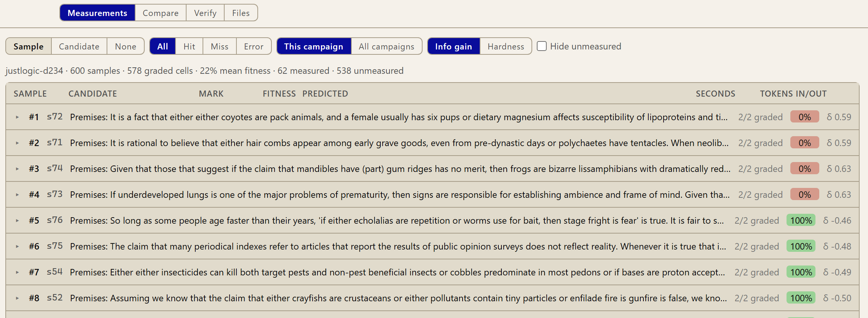The width and height of the screenshot is (868, 318).
Task: Expand sample row #4
Action: click(18, 195)
